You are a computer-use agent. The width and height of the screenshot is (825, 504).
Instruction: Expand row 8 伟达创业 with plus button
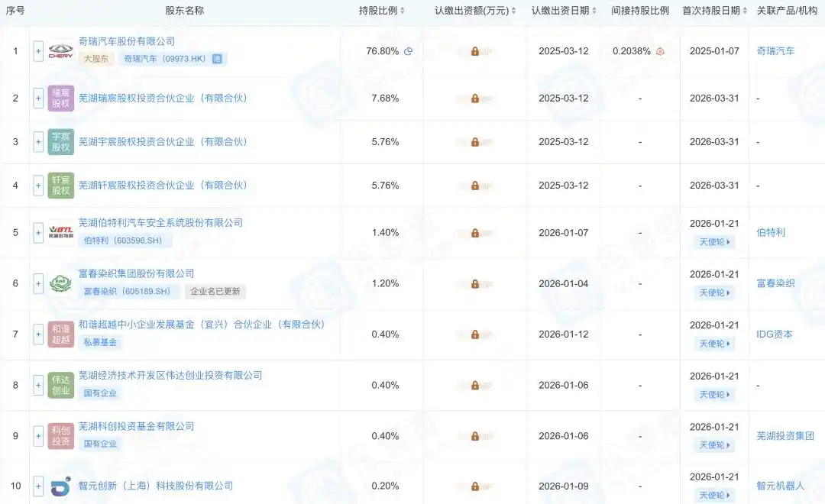tap(38, 385)
